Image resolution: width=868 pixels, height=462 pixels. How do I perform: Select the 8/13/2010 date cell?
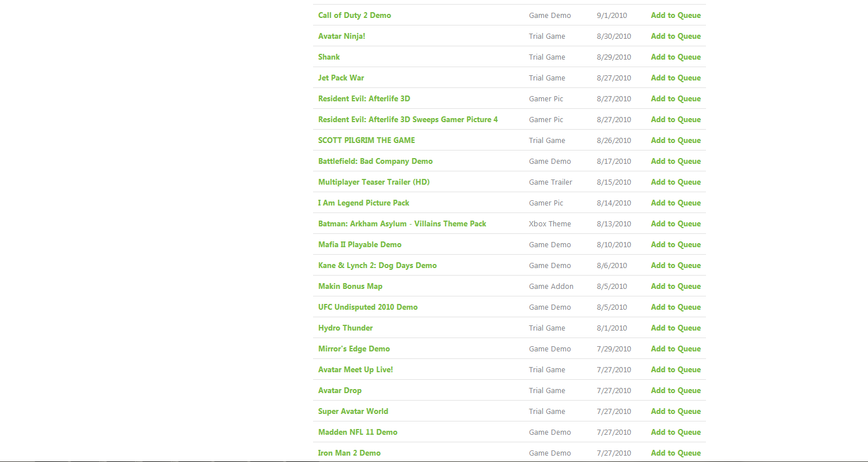[614, 224]
